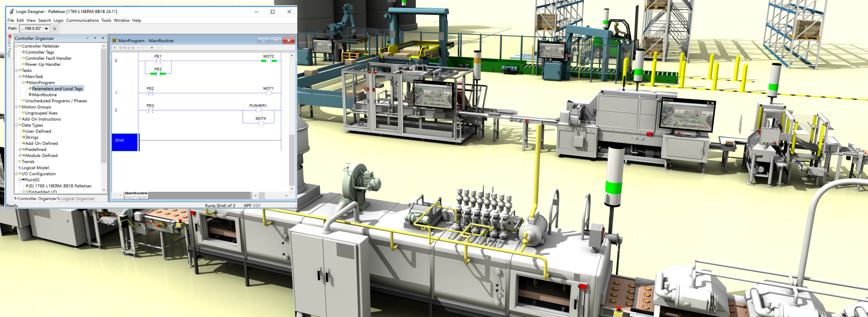Open the Communications menu
Screen dimensions: 868x317
(x=82, y=20)
